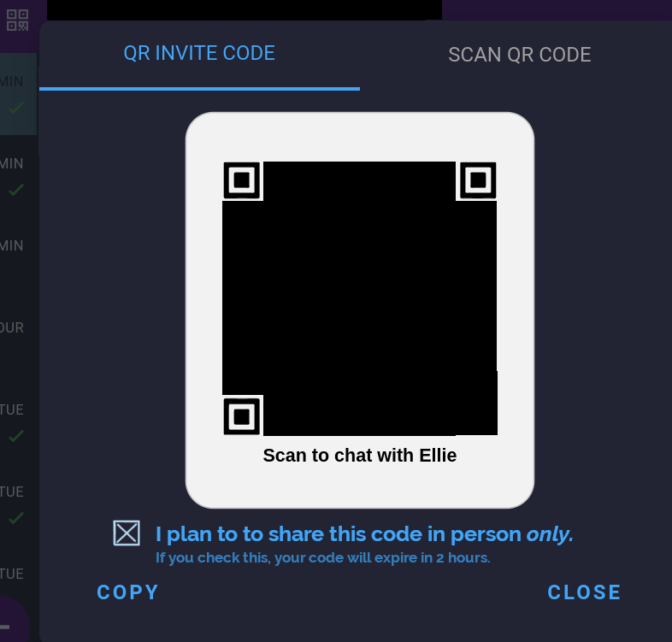672x642 pixels.
Task: Click the blue underline beneath QR INVITE CODE
Action: [x=199, y=89]
